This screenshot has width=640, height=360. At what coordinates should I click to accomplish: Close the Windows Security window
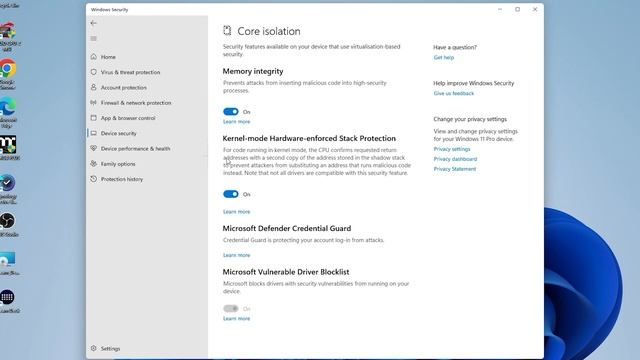point(535,9)
